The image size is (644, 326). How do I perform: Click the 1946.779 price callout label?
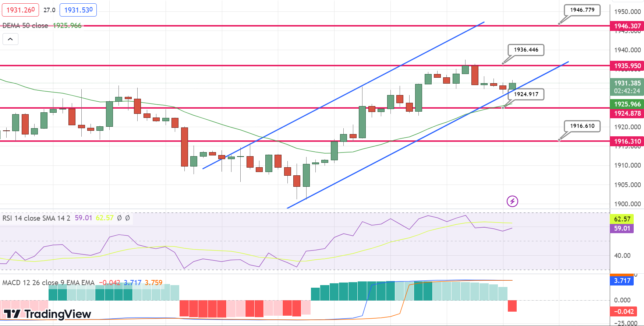tap(582, 10)
